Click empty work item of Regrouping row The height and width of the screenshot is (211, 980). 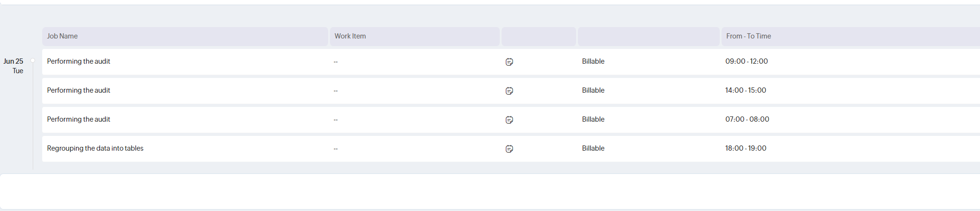(335, 149)
